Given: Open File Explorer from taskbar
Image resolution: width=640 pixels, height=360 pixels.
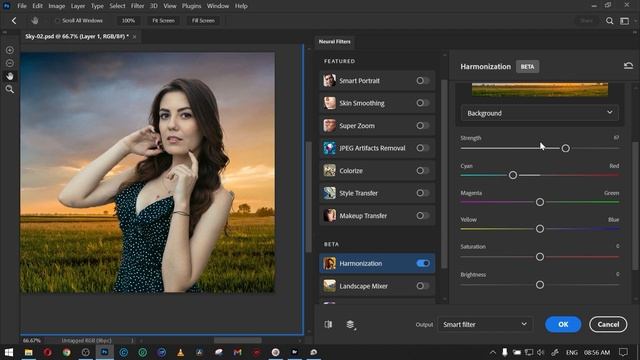Looking at the screenshot, I should [29, 352].
